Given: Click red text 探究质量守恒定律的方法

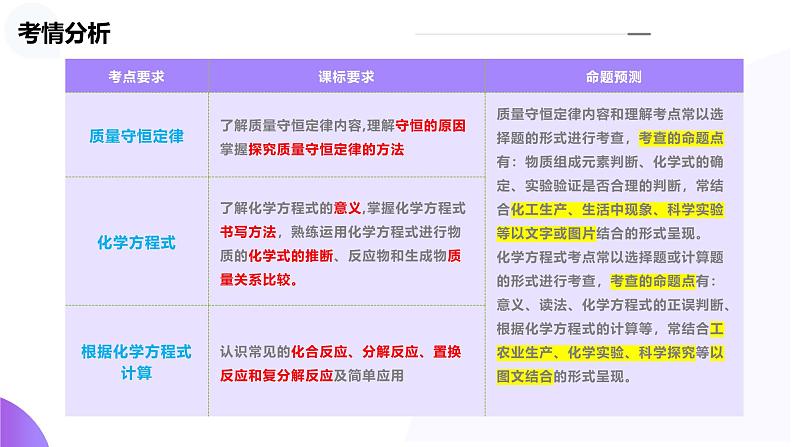Looking at the screenshot, I should point(326,149).
